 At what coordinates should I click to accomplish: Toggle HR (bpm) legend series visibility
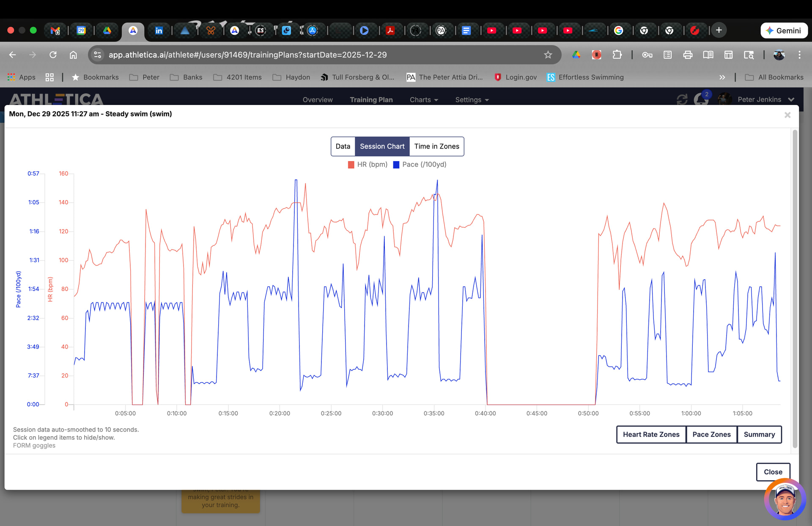[x=368, y=165]
